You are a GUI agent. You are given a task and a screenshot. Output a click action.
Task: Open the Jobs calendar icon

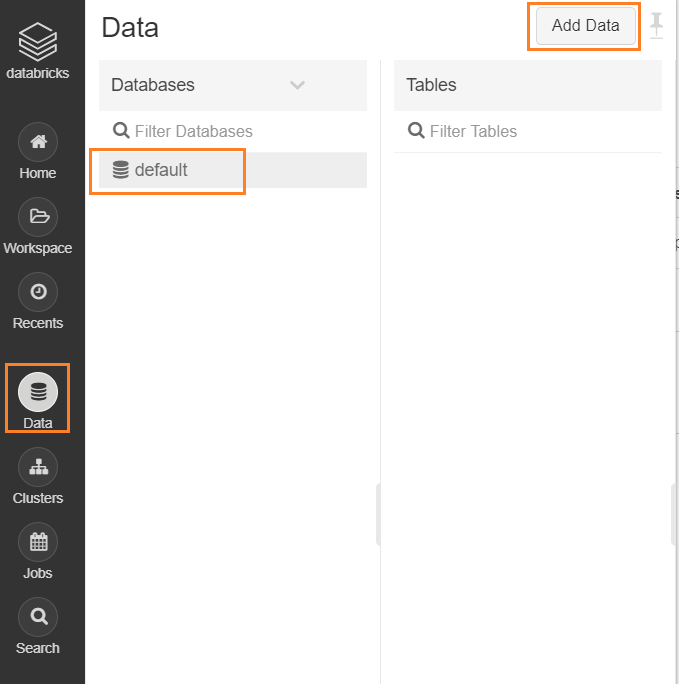pos(38,542)
